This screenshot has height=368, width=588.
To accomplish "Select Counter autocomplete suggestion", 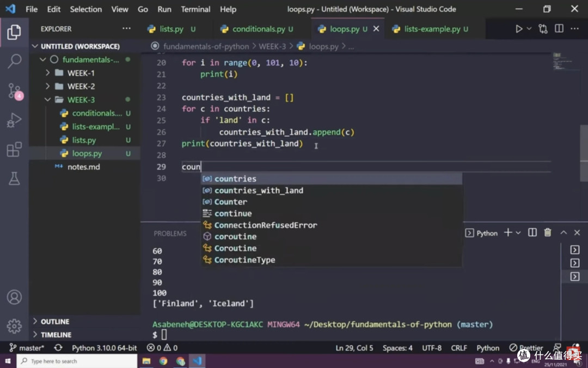I will (x=332, y=202).
